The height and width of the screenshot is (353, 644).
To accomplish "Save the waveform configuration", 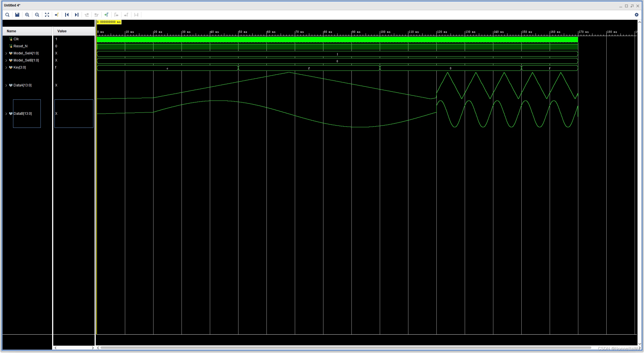I will [x=17, y=15].
